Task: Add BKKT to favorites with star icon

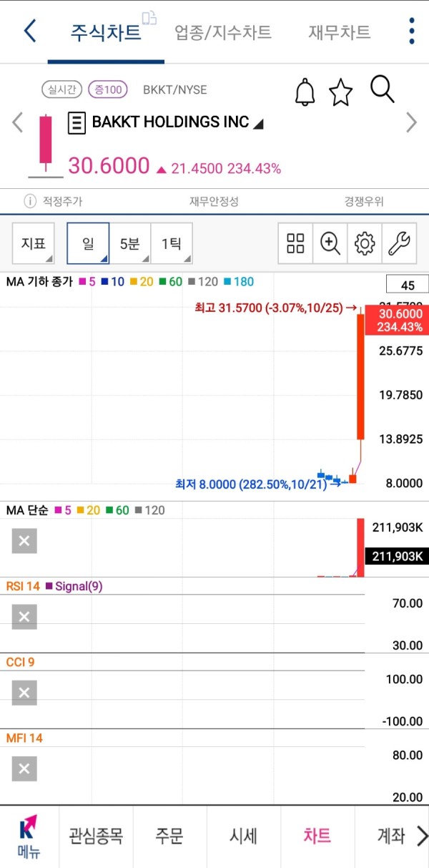Action: pos(341,93)
